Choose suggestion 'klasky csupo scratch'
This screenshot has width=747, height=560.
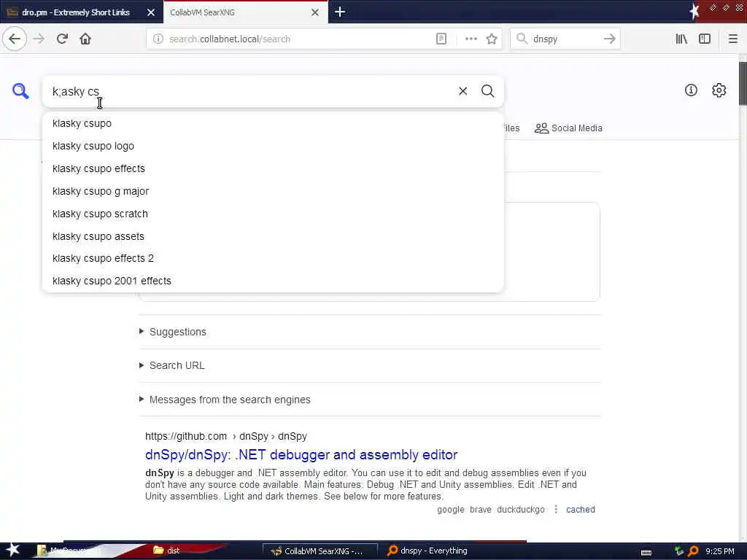point(273,214)
